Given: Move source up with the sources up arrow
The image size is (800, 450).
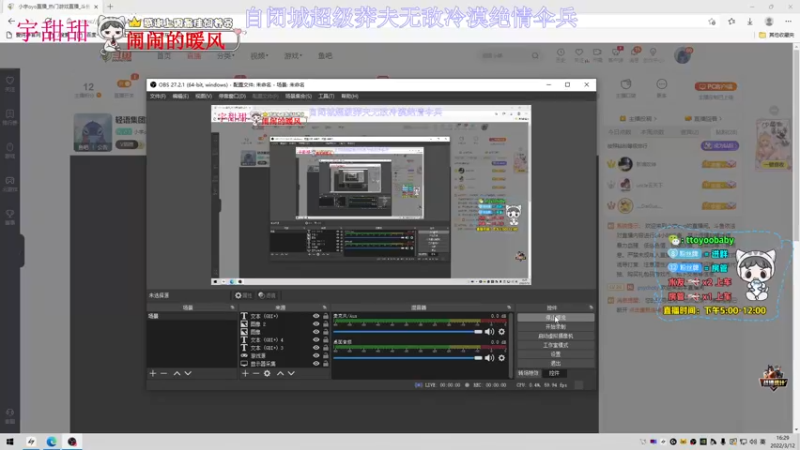Looking at the screenshot, I should [x=280, y=373].
